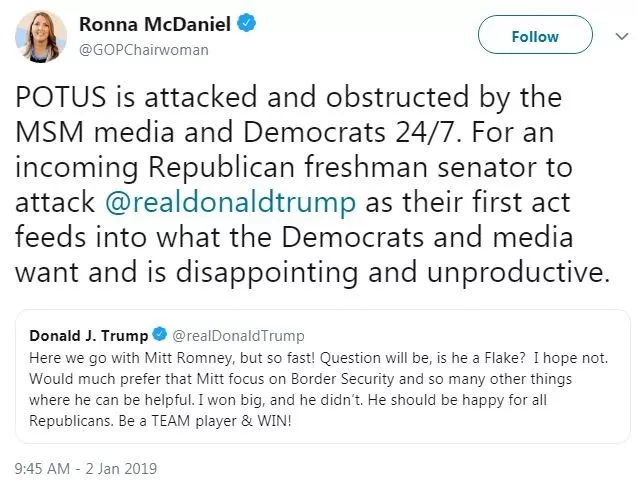Select the @realDonaldTrump handle in quoted tweet
638x487 pixels.
coord(236,336)
